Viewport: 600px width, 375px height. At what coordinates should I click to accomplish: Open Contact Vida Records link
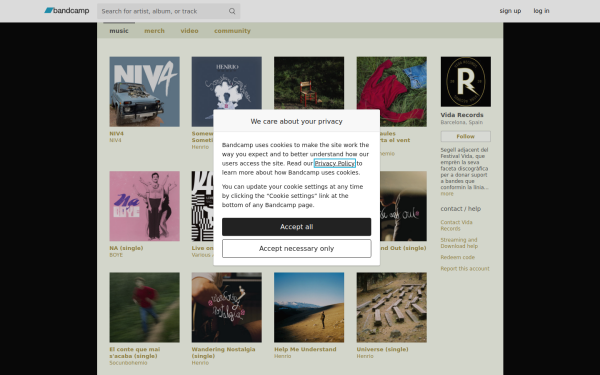point(457,225)
